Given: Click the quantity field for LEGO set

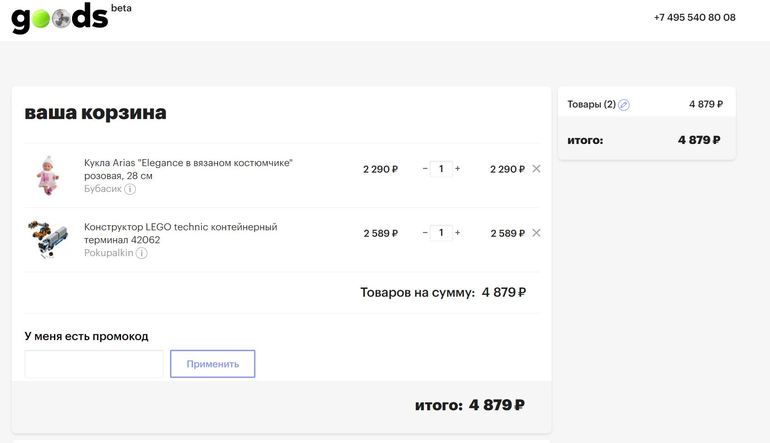Looking at the screenshot, I should pyautogui.click(x=441, y=233).
